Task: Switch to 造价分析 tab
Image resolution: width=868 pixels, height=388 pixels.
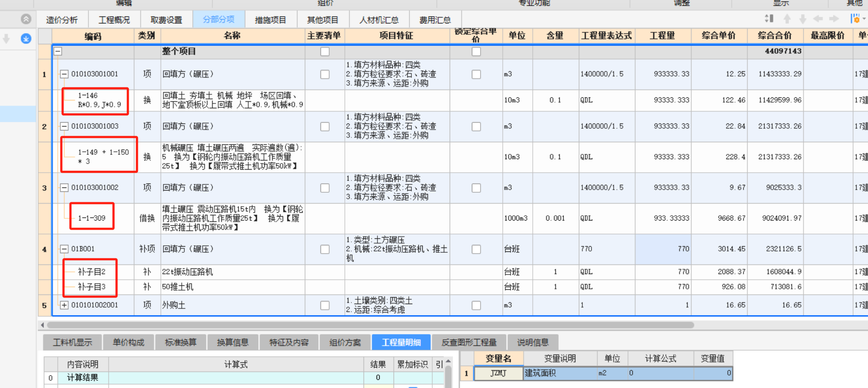Action: [x=62, y=20]
